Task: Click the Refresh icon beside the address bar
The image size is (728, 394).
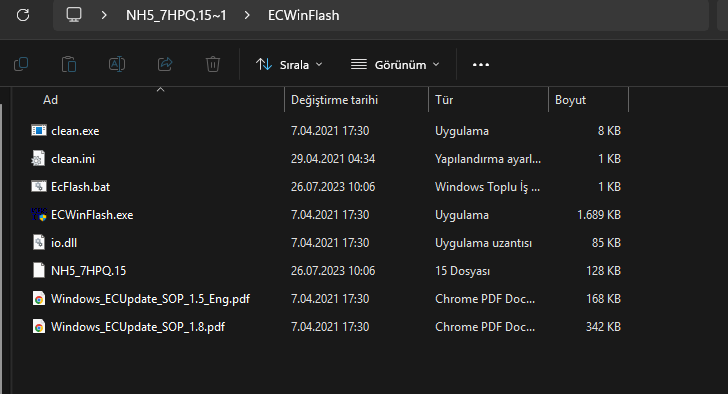Action: 23,15
